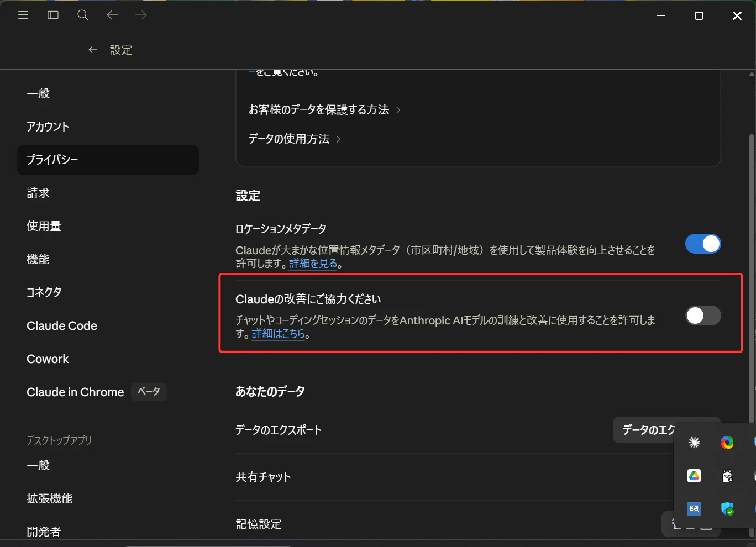Open the コネクタ settings section

(108, 292)
